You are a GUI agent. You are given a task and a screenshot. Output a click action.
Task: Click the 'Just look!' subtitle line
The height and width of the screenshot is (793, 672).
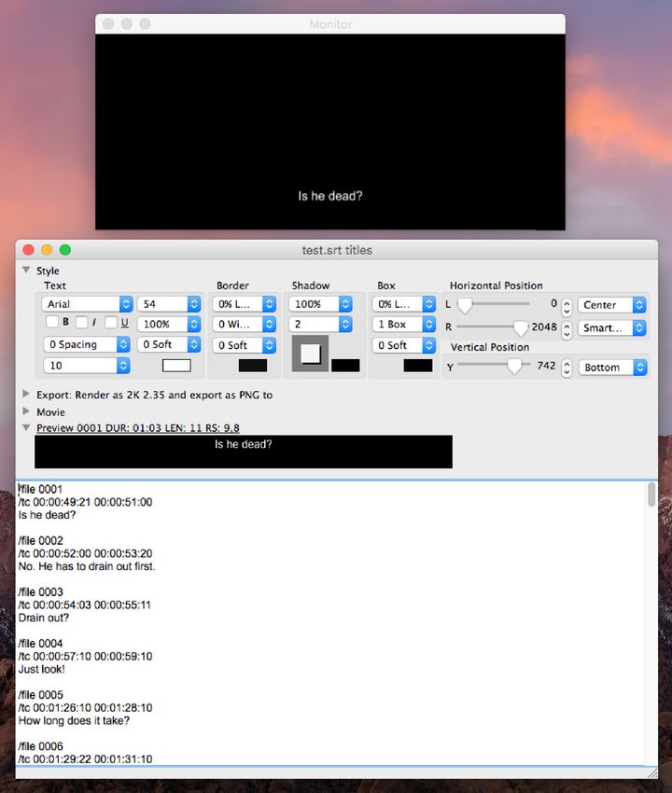point(41,669)
